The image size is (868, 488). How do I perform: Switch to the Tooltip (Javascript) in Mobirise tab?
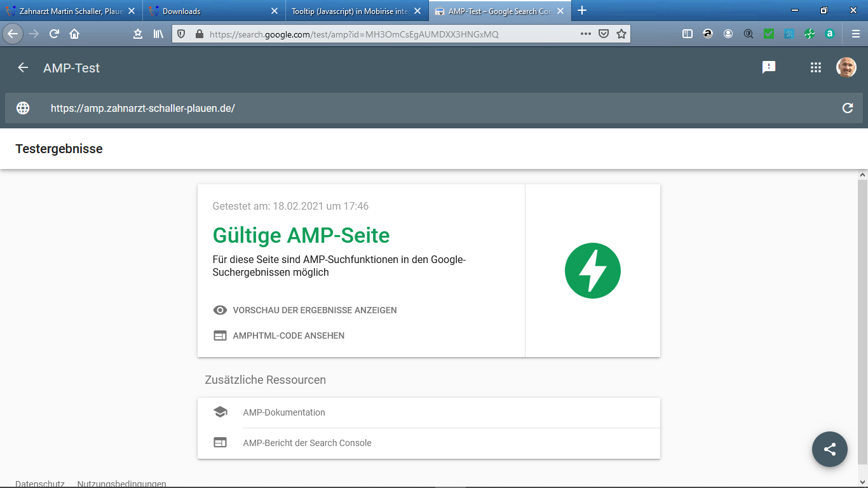349,11
